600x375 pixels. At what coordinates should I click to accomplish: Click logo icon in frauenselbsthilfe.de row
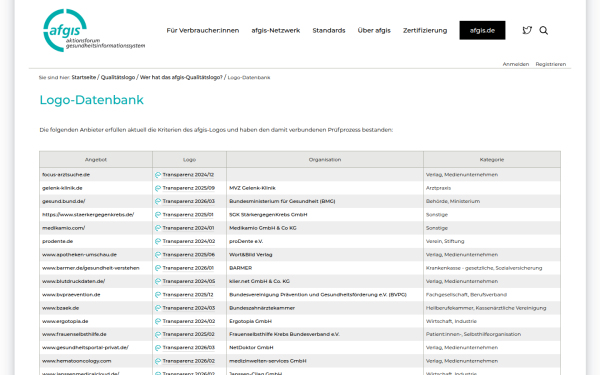click(x=158, y=334)
